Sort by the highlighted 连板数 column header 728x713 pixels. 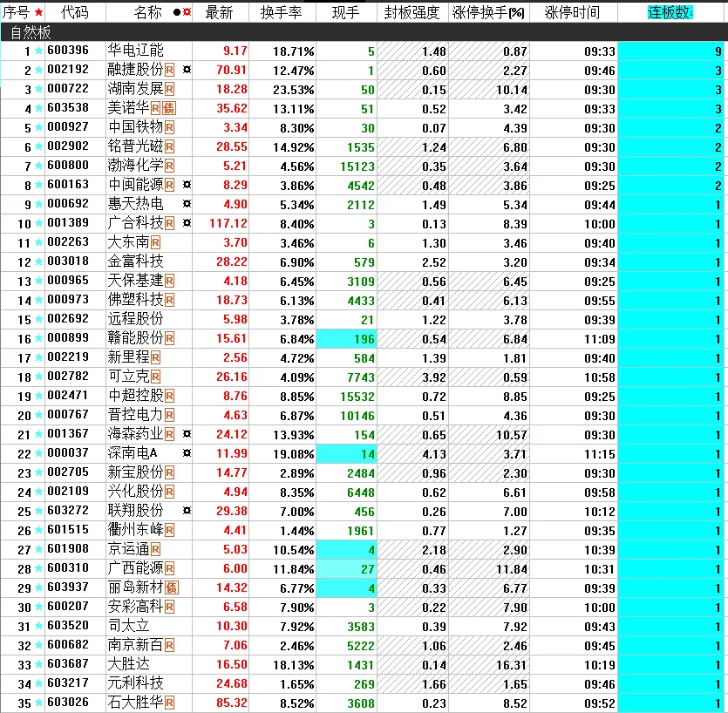[x=670, y=12]
